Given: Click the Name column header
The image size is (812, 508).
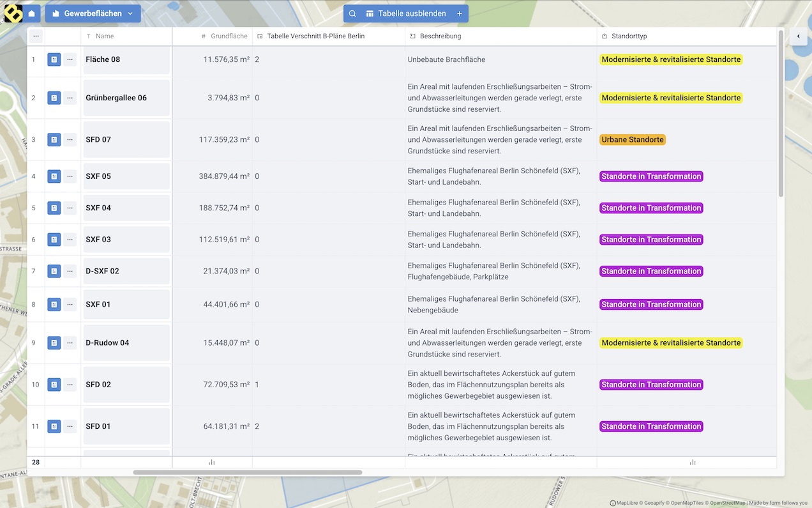Looking at the screenshot, I should (105, 36).
